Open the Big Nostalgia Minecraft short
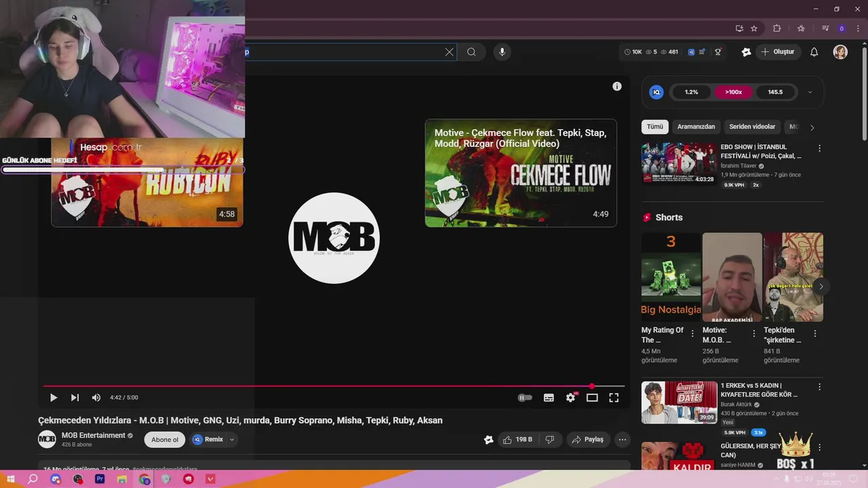Viewport: 868px width, 488px height. (671, 277)
